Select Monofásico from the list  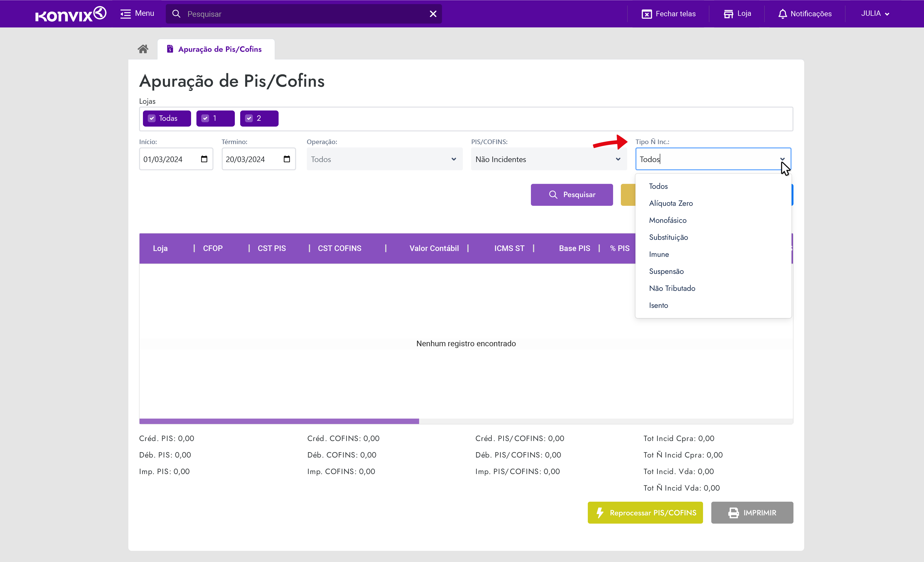(668, 220)
